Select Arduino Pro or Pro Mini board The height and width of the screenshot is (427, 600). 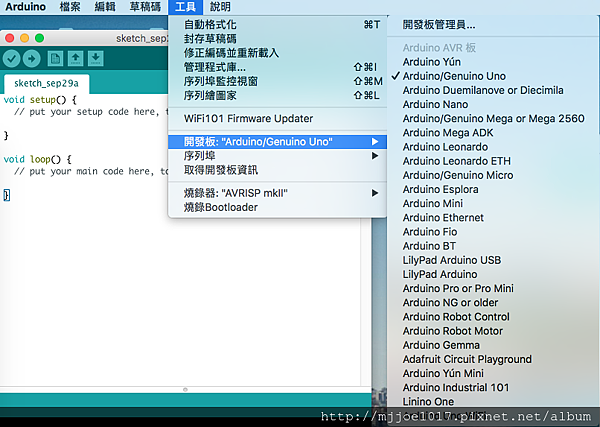point(493,288)
